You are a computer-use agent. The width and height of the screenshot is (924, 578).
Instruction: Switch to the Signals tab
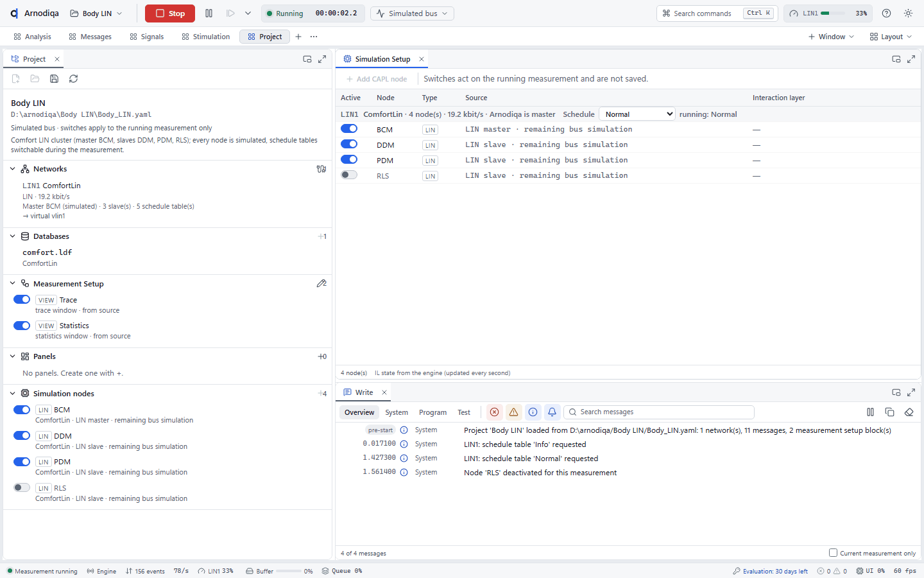tap(147, 37)
